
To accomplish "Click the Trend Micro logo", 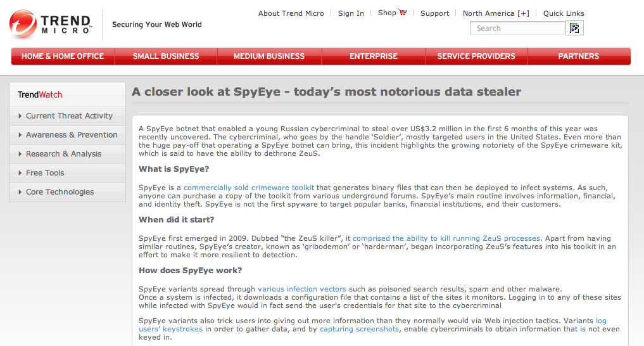I will (x=50, y=25).
